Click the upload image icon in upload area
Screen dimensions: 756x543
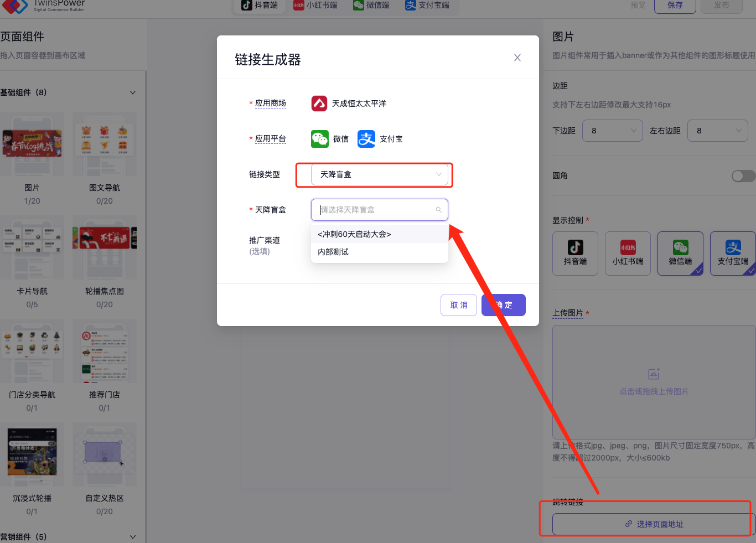654,374
